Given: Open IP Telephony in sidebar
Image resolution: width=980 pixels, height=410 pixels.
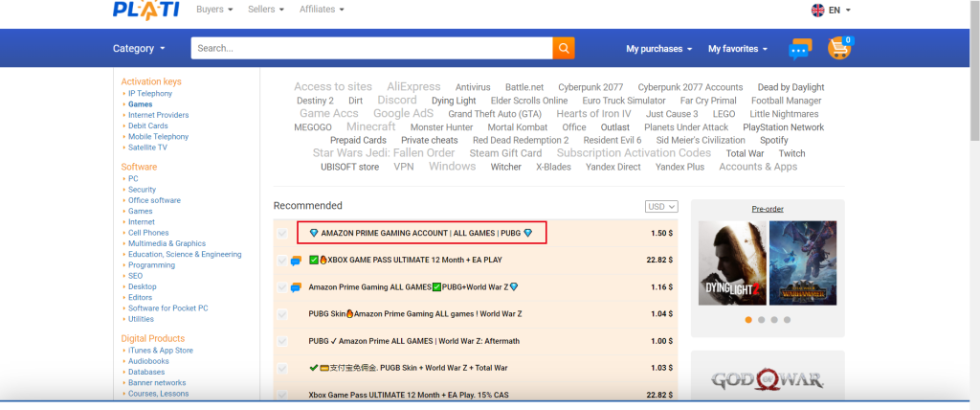Looking at the screenshot, I should point(150,93).
